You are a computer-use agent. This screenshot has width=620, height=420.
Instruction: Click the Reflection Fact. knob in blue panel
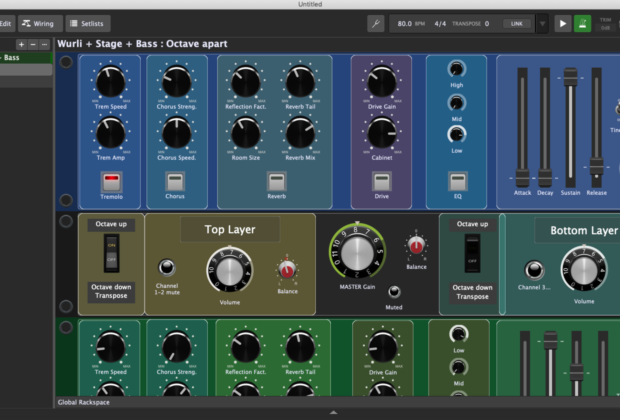point(246,81)
